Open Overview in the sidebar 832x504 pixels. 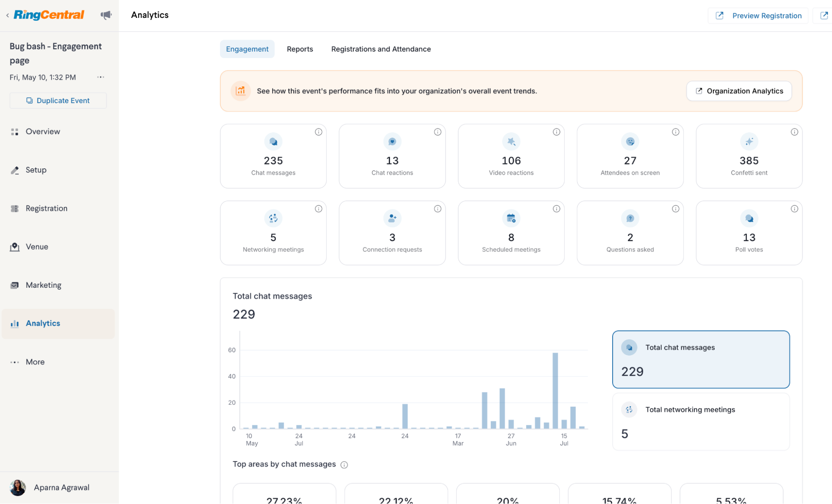click(58, 132)
